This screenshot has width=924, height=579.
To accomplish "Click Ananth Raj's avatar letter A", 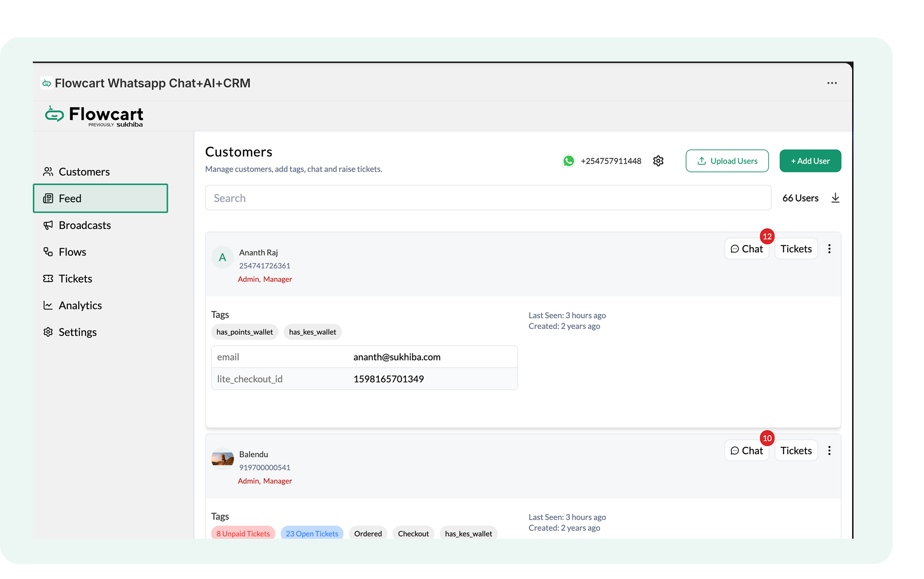I will 222,257.
